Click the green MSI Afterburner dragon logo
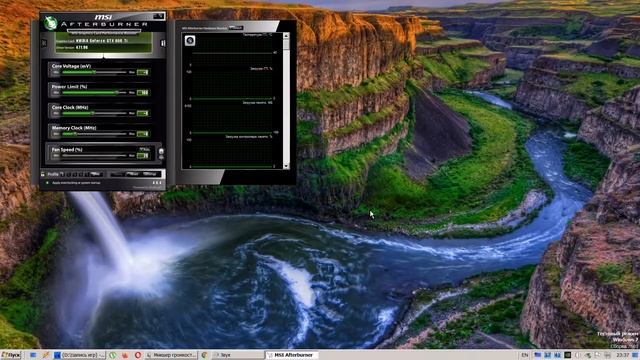The image size is (640, 360). [51, 23]
